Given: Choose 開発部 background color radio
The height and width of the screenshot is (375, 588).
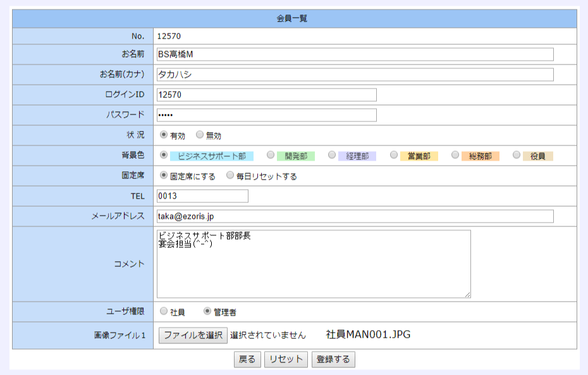Looking at the screenshot, I should tap(271, 155).
